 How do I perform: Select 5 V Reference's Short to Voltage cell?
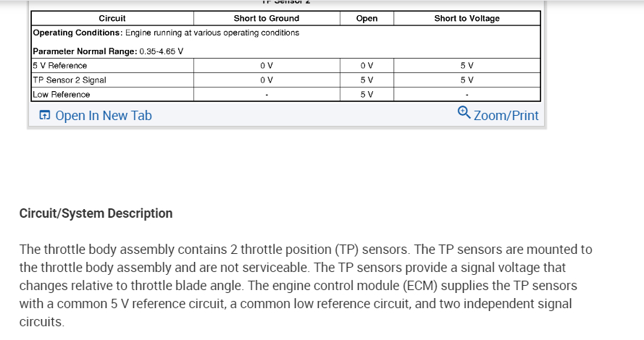click(x=467, y=66)
